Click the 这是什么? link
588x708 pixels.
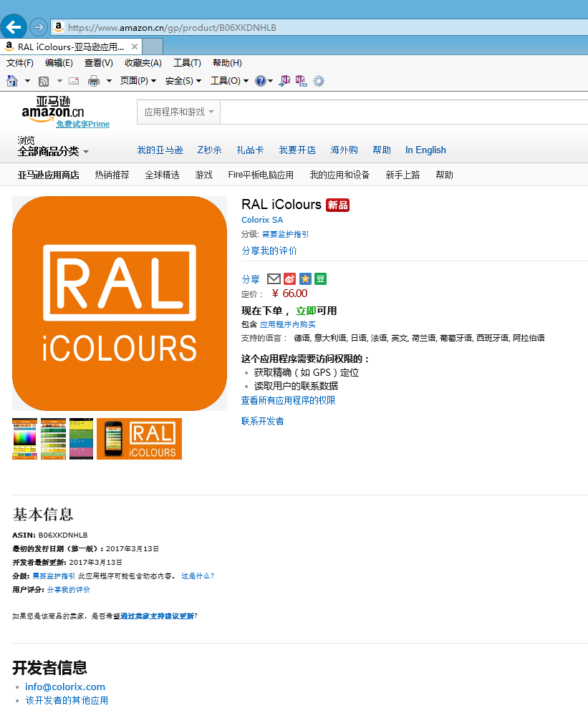click(x=198, y=576)
